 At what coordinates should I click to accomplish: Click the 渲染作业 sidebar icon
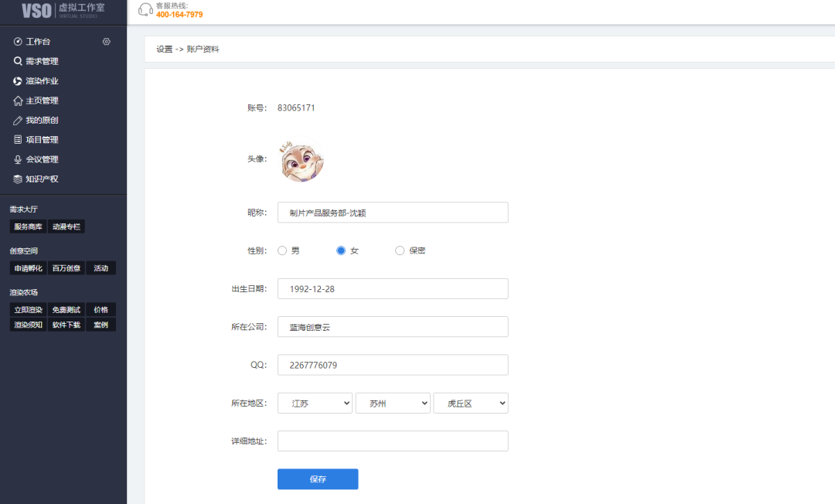coord(18,81)
